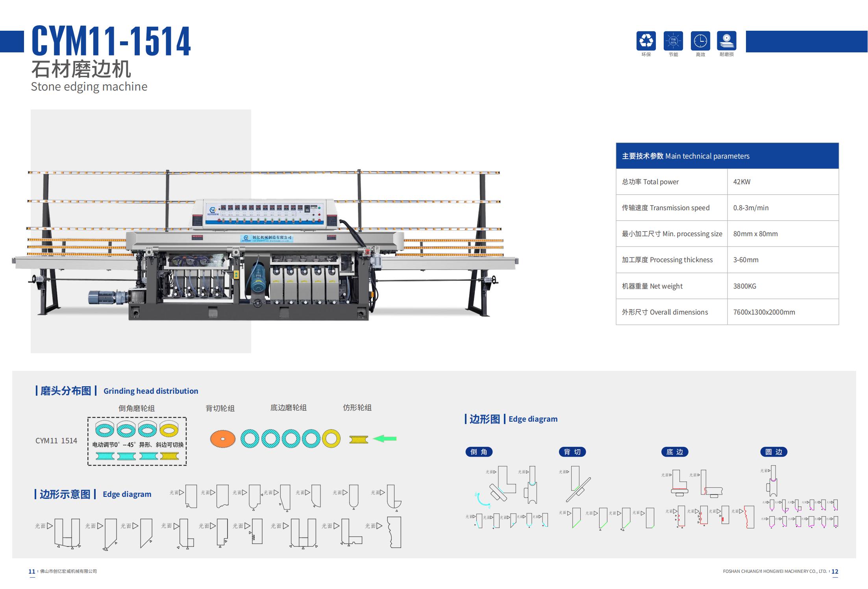This screenshot has height=589, width=868.
Task: Click the green feed direction arrow
Action: (385, 439)
